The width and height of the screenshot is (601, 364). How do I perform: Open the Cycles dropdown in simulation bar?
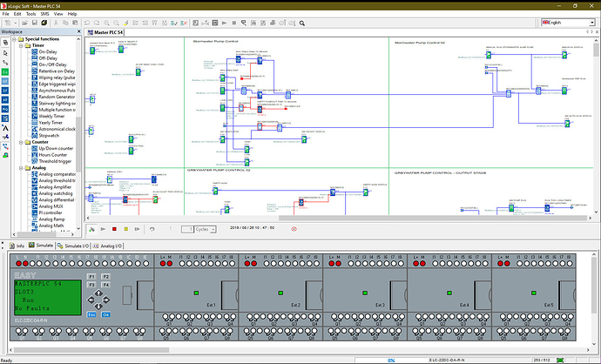click(213, 229)
